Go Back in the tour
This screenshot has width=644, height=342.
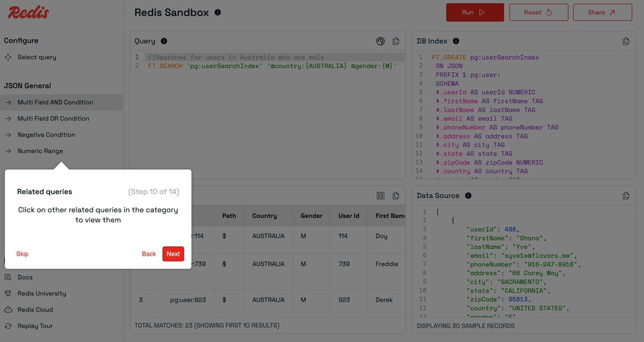[x=149, y=254]
